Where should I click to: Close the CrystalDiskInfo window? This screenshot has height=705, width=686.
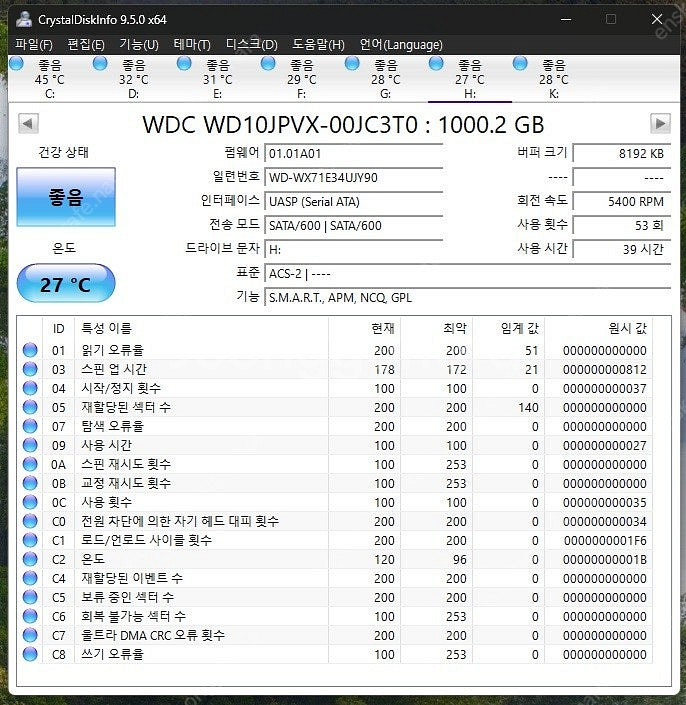tap(657, 19)
